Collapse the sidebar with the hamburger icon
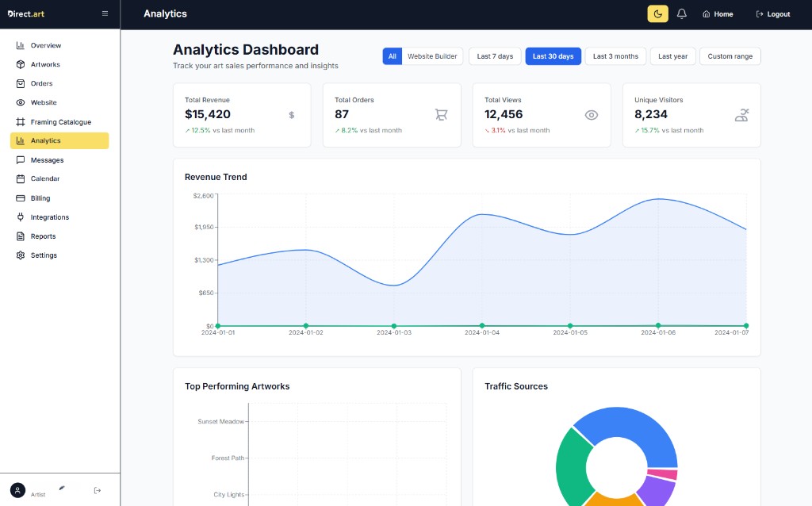 (x=105, y=13)
